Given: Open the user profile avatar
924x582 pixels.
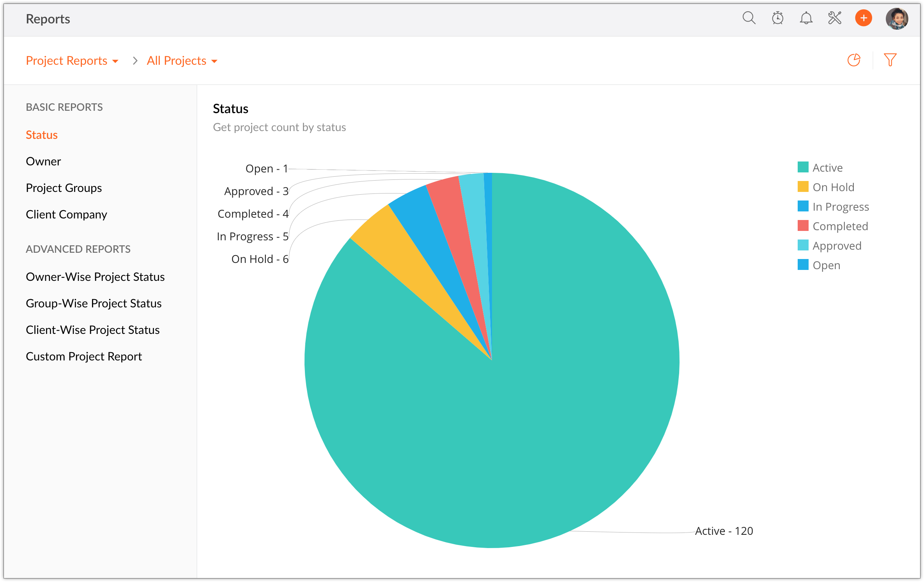Looking at the screenshot, I should 897,19.
